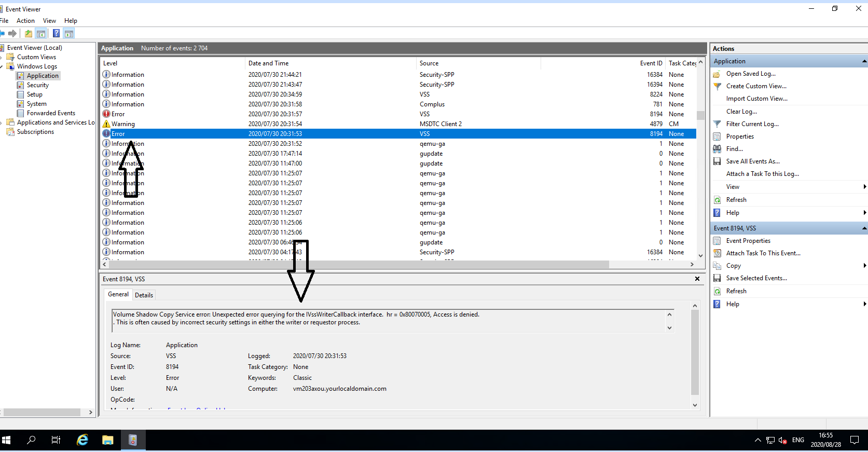This screenshot has width=868, height=452.
Task: Toggle Show/Hide Console Tree toolbar icon
Action: pos(41,34)
